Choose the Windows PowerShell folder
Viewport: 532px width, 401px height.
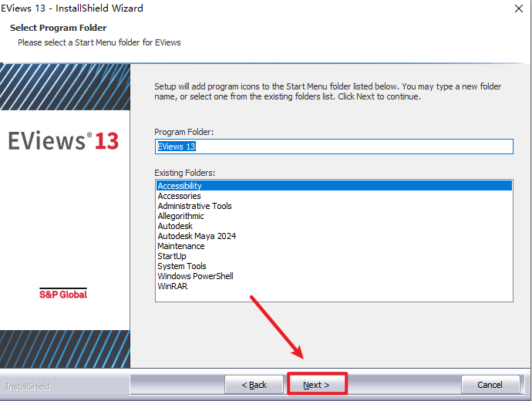click(195, 276)
